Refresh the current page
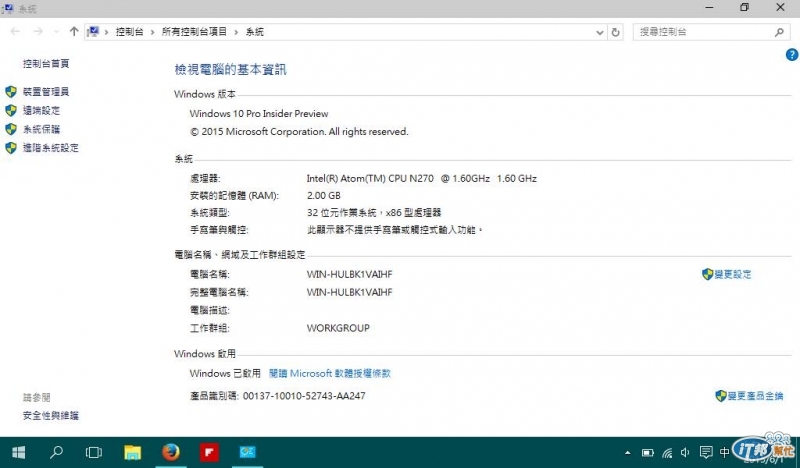Image resolution: width=800 pixels, height=468 pixels. 615,32
